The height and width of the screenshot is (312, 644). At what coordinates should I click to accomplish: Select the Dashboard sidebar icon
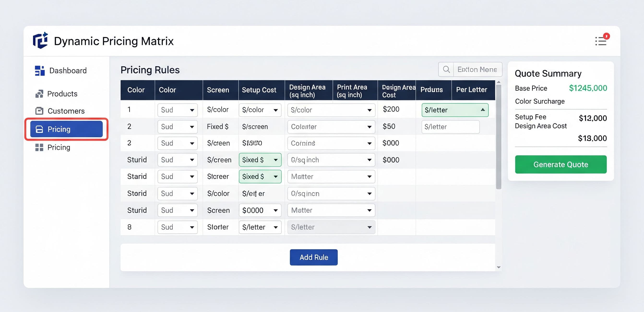click(39, 71)
